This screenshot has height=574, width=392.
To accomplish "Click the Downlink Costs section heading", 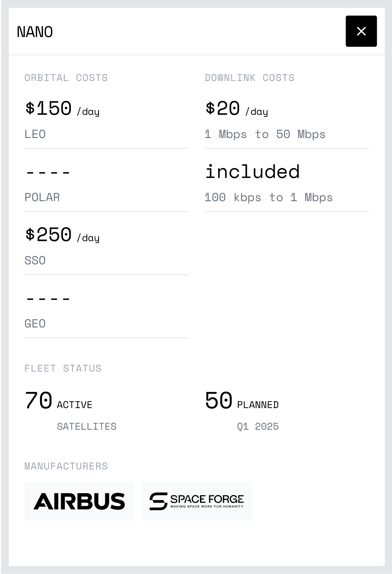I will tap(249, 78).
